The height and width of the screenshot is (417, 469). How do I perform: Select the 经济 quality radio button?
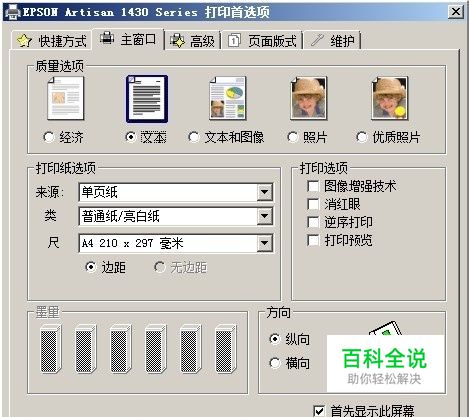(49, 137)
